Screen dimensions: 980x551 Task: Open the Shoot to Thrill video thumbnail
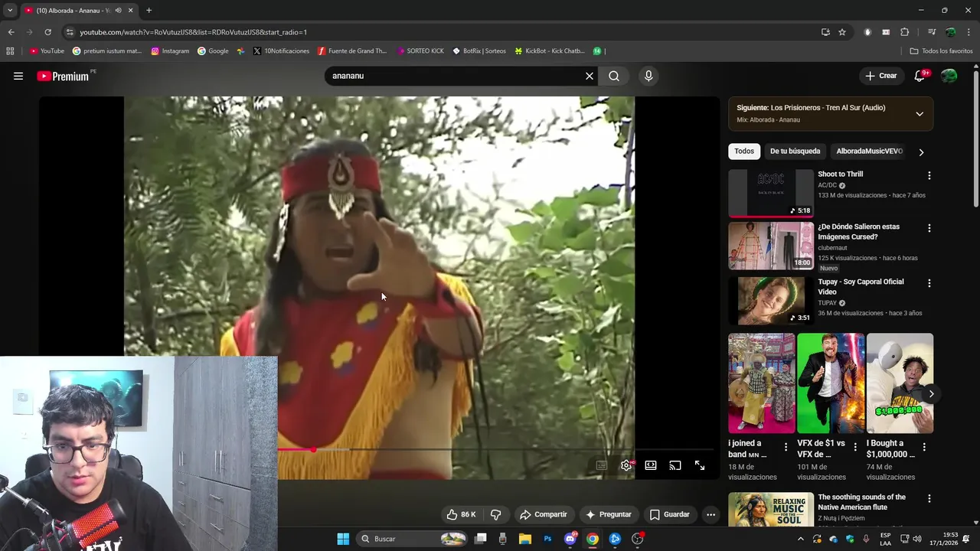(x=771, y=193)
